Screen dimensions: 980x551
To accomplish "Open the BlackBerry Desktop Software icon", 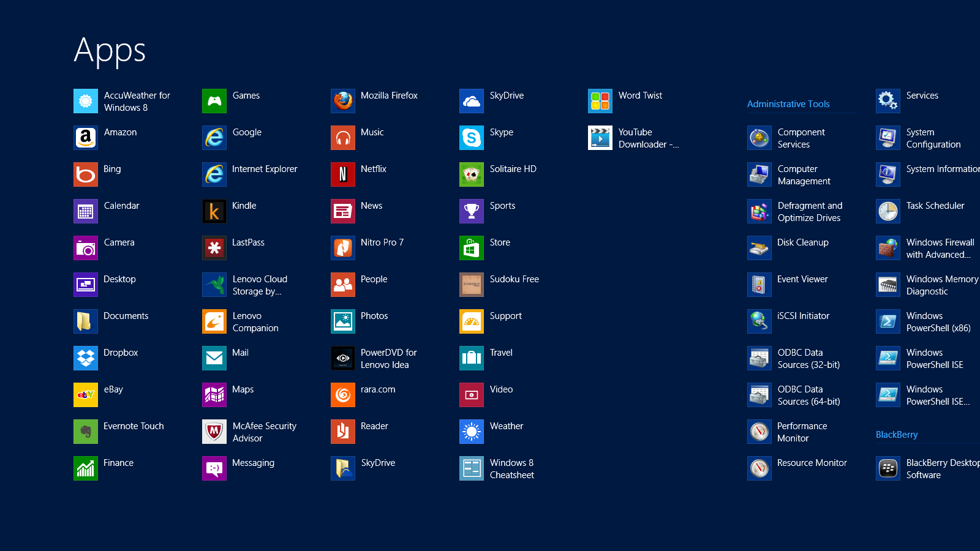I will pyautogui.click(x=888, y=468).
